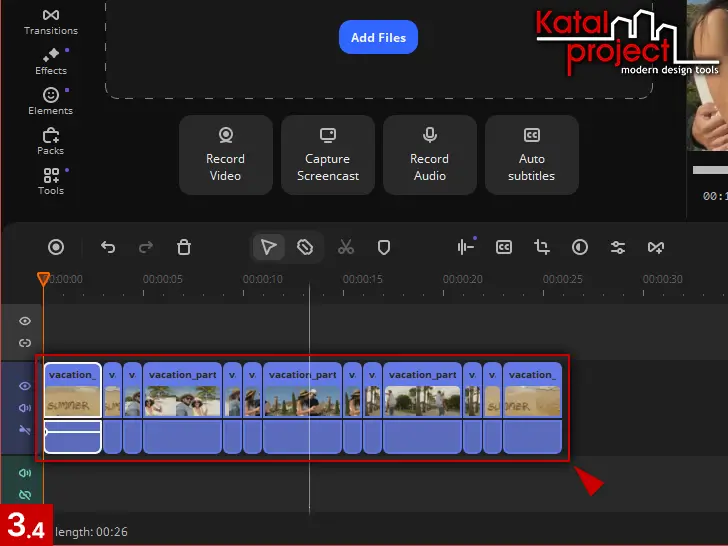Screen dimensions: 728x546
Task: Click the trash delete clip icon
Action: [x=184, y=247]
